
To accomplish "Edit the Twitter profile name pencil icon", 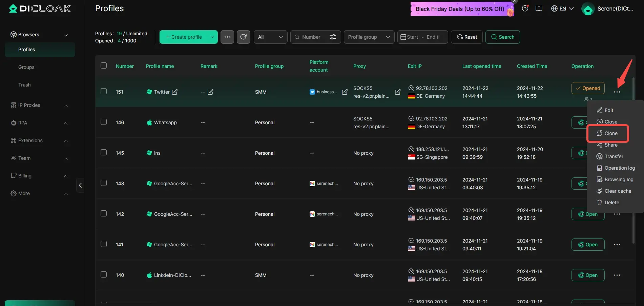I will [x=175, y=92].
